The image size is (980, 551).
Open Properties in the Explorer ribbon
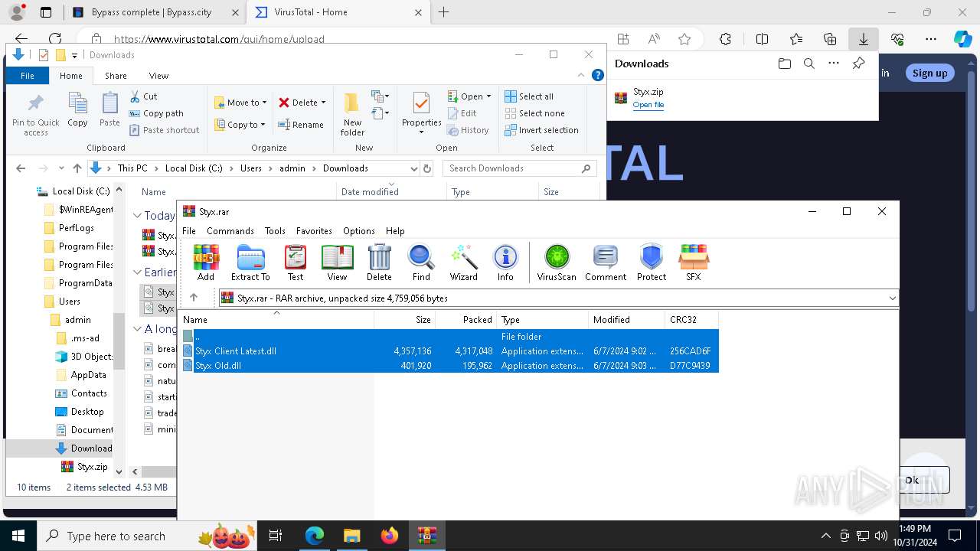pyautogui.click(x=422, y=115)
